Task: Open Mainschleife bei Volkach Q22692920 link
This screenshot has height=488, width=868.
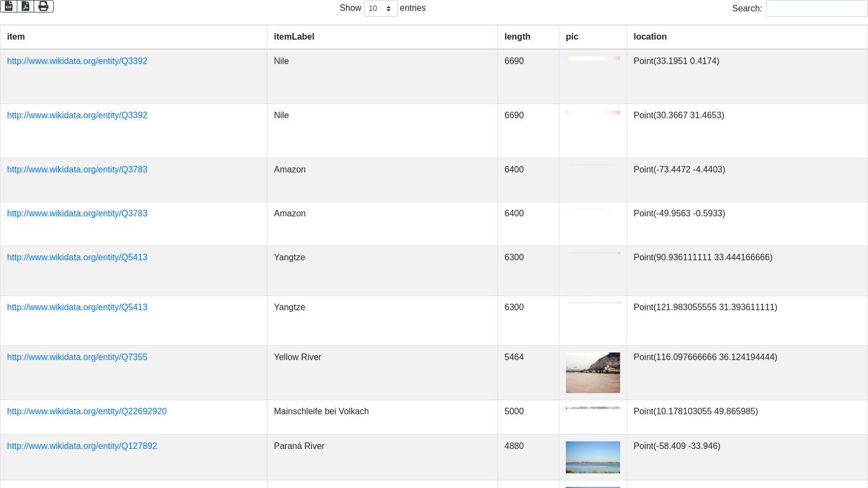Action: [87, 412]
